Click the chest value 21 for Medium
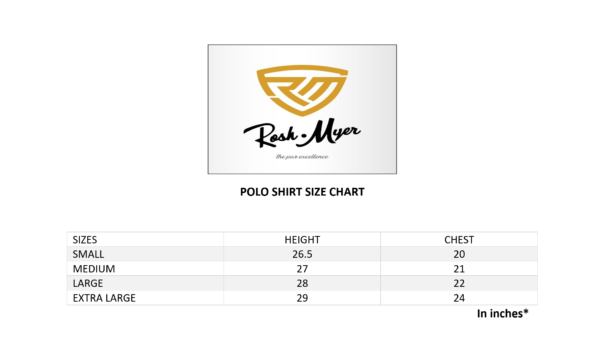Screen dimensions: 600x362 459,269
